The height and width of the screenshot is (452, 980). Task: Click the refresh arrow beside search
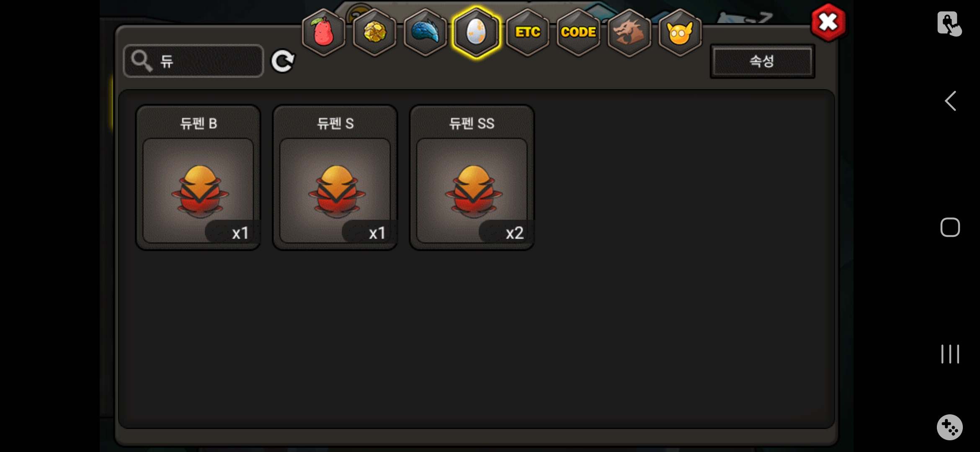coord(283,62)
